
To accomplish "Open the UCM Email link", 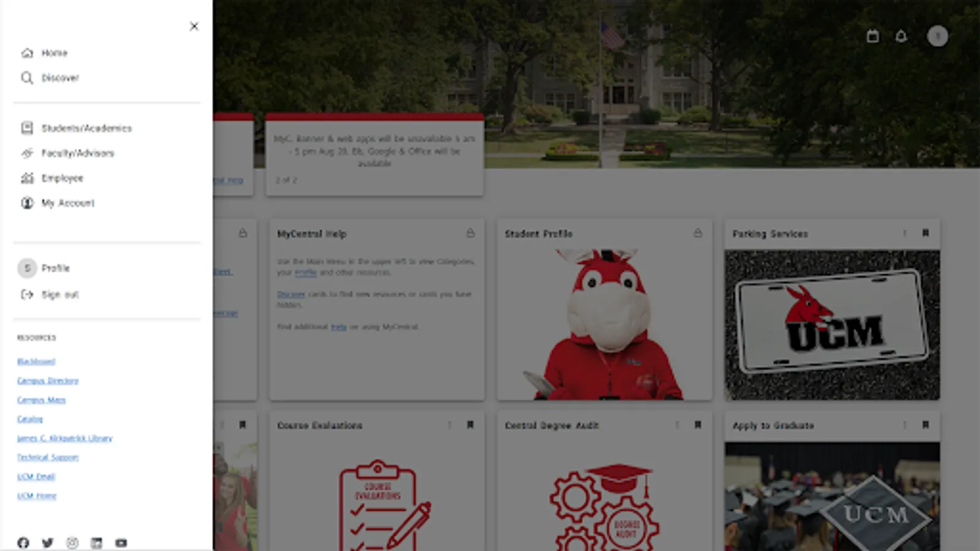I will 36,476.
